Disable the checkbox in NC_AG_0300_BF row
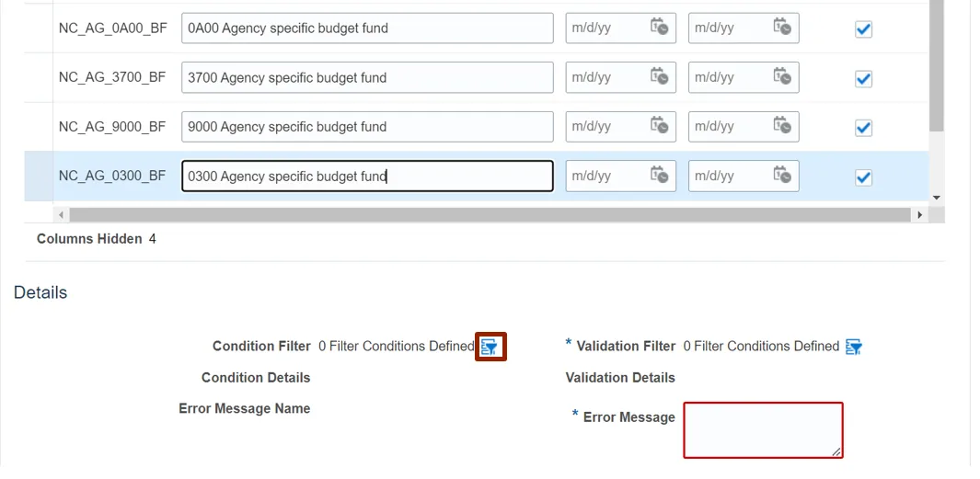This screenshot has height=479, width=980. (863, 177)
